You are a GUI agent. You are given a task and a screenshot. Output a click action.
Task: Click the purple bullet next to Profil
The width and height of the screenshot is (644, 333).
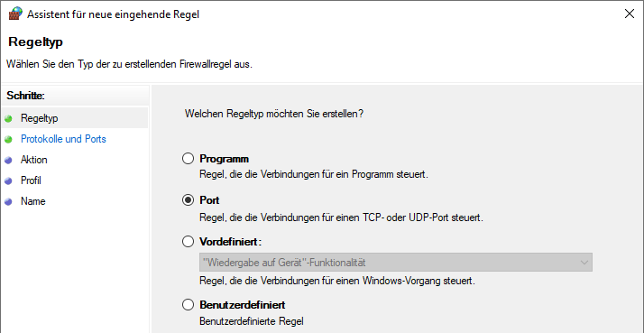8,181
